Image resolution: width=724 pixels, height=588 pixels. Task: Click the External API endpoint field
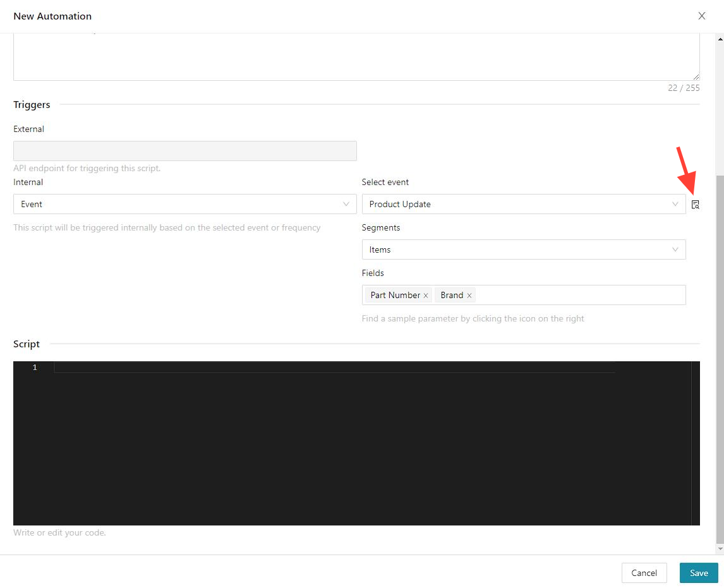click(x=184, y=151)
